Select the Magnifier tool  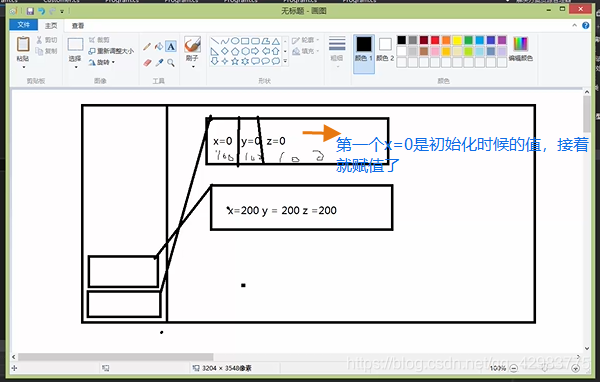[x=171, y=62]
